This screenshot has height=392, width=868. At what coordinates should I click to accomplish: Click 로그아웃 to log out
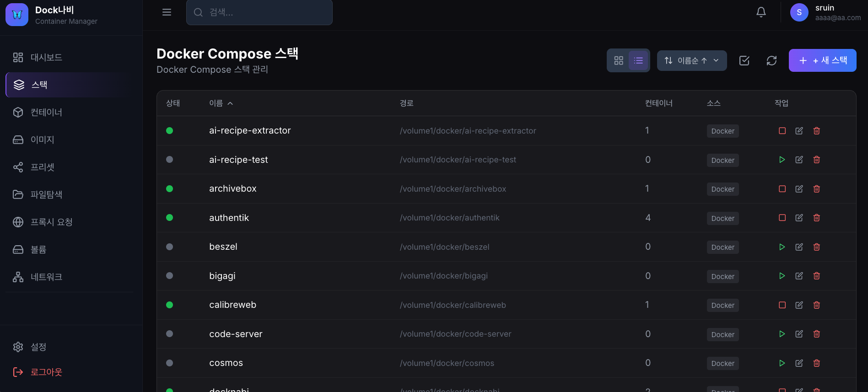46,372
